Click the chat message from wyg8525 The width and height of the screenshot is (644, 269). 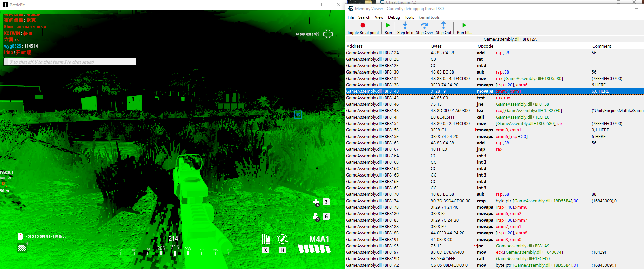click(21, 46)
